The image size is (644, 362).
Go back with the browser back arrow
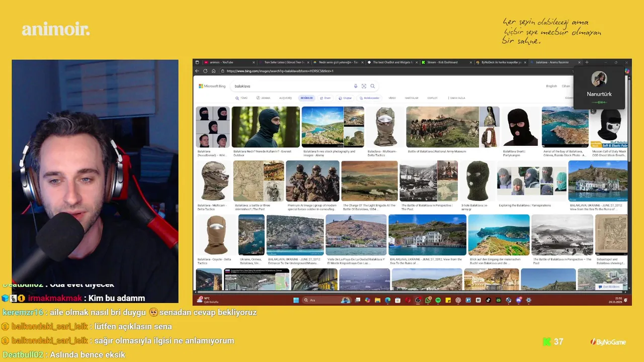tap(197, 71)
